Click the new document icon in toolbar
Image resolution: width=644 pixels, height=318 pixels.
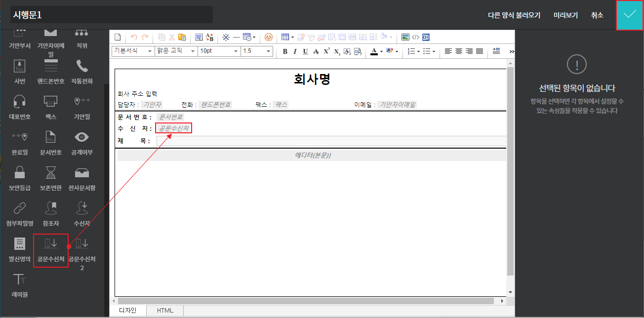(x=118, y=37)
